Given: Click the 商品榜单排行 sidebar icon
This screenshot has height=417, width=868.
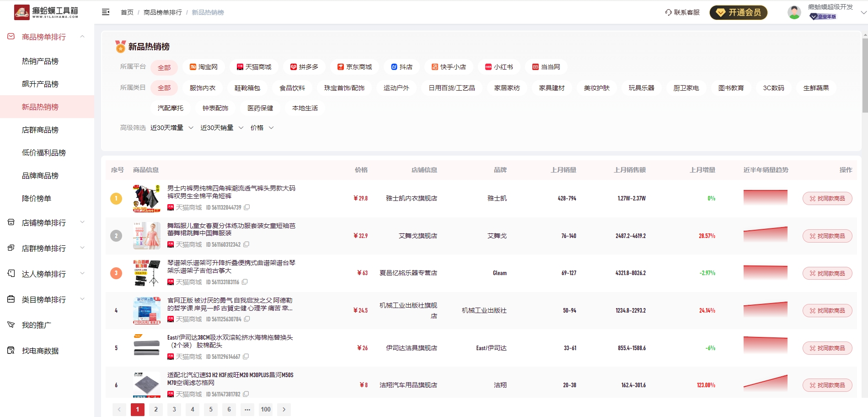Looking at the screenshot, I should coord(11,36).
